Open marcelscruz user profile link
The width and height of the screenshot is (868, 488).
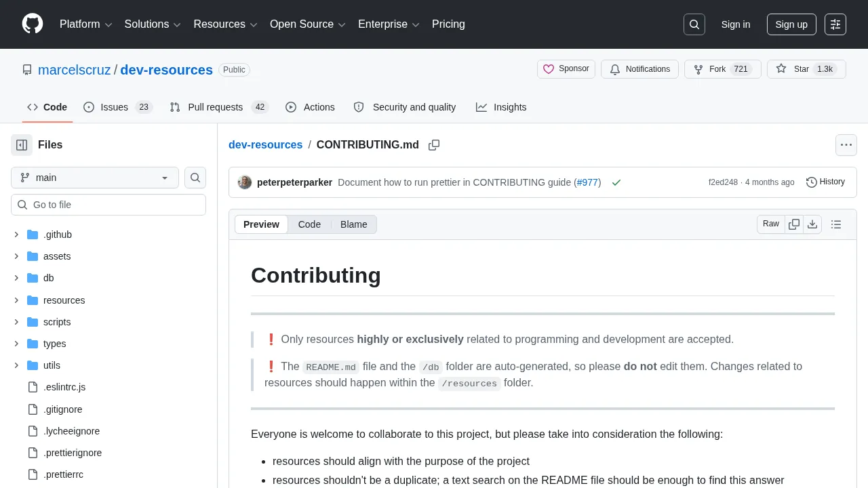(75, 70)
